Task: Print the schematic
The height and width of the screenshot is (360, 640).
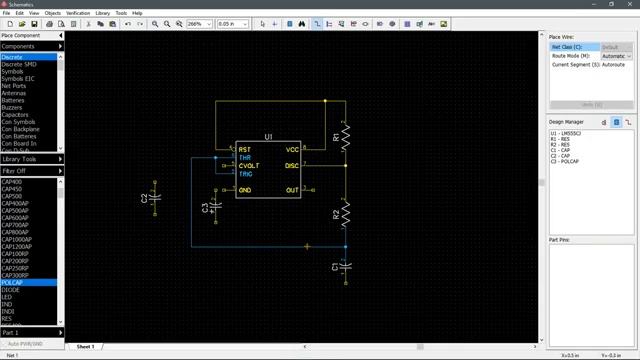Action: [49, 24]
